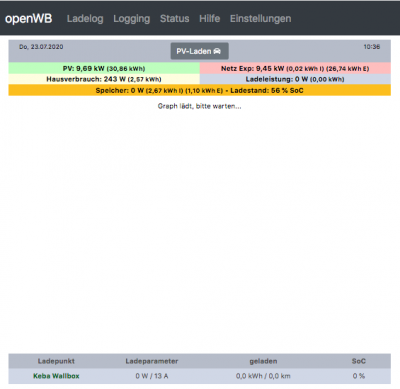The image size is (400, 389).
Task: Select the PV power green cell
Action: click(x=104, y=68)
